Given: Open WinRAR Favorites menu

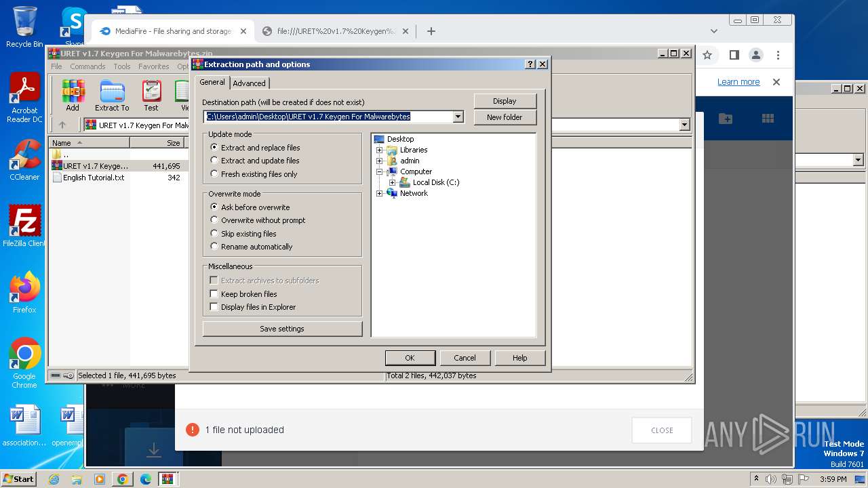Looking at the screenshot, I should pyautogui.click(x=154, y=66).
